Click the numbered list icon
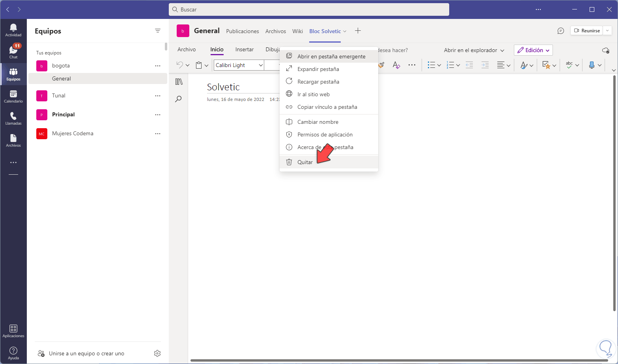Screen dimensions: 618x364 [450, 65]
